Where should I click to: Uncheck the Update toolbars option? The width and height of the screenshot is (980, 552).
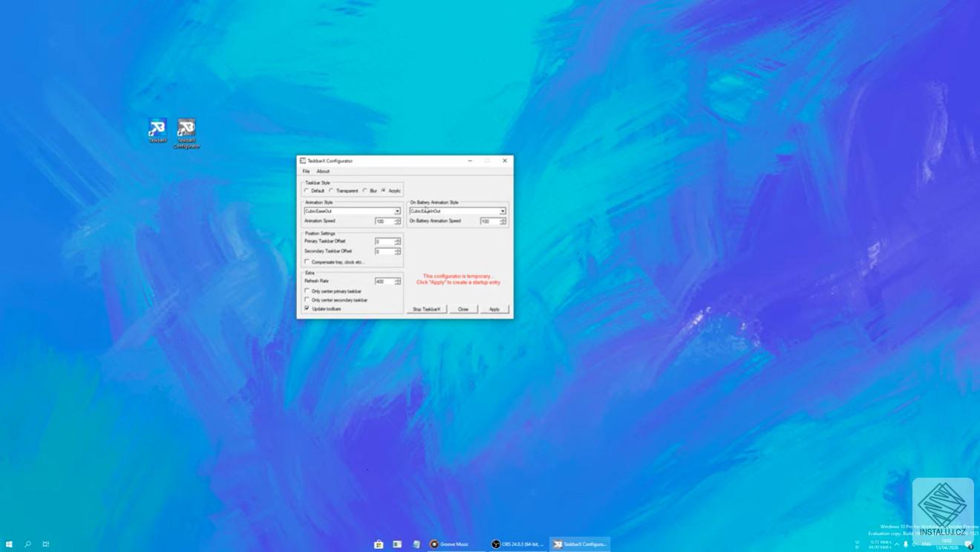(x=307, y=308)
